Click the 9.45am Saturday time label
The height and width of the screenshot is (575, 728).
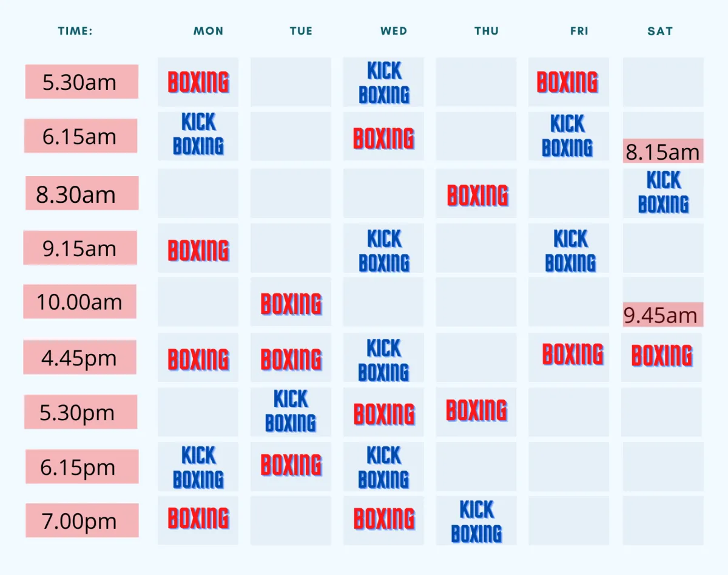tap(663, 315)
